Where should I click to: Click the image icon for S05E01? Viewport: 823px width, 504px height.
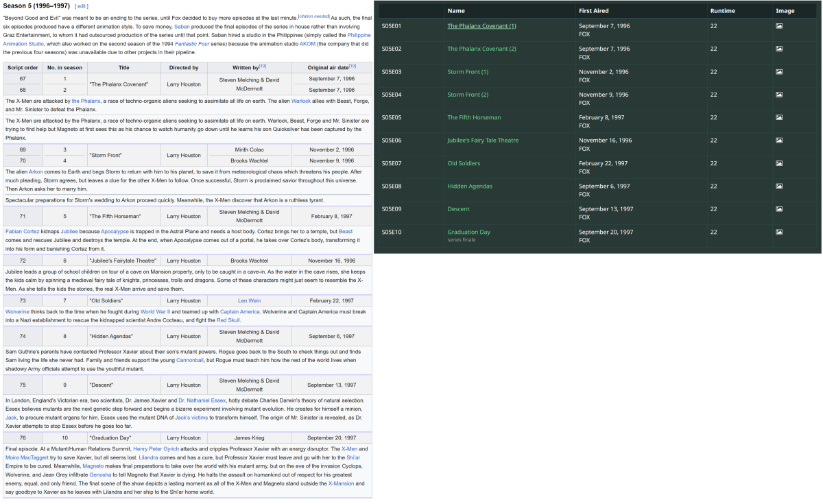point(778,25)
